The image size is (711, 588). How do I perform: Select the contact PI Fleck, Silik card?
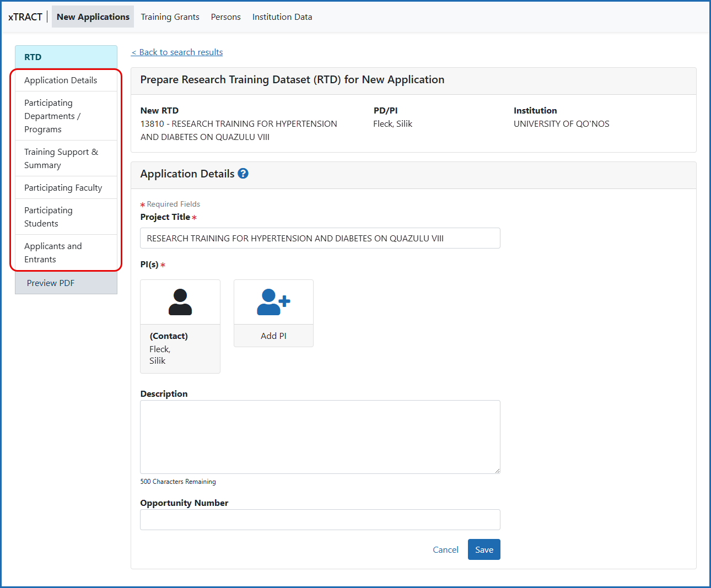point(180,325)
